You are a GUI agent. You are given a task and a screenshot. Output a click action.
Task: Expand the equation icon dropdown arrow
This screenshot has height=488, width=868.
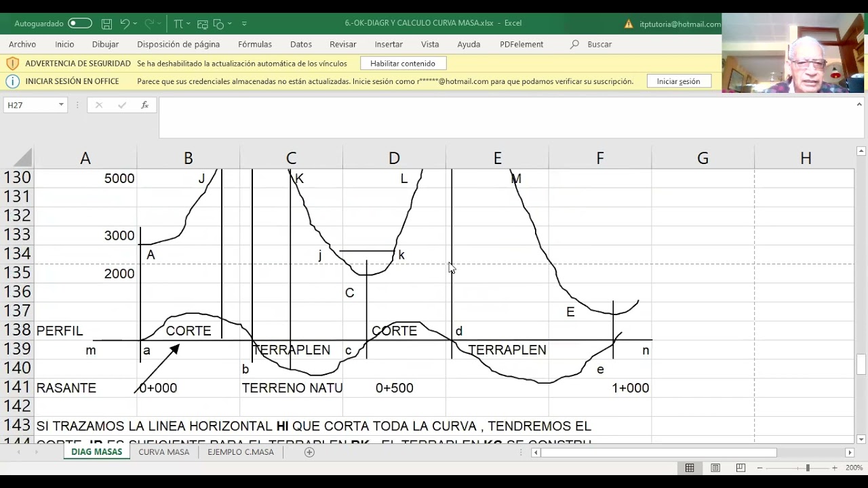pos(188,24)
